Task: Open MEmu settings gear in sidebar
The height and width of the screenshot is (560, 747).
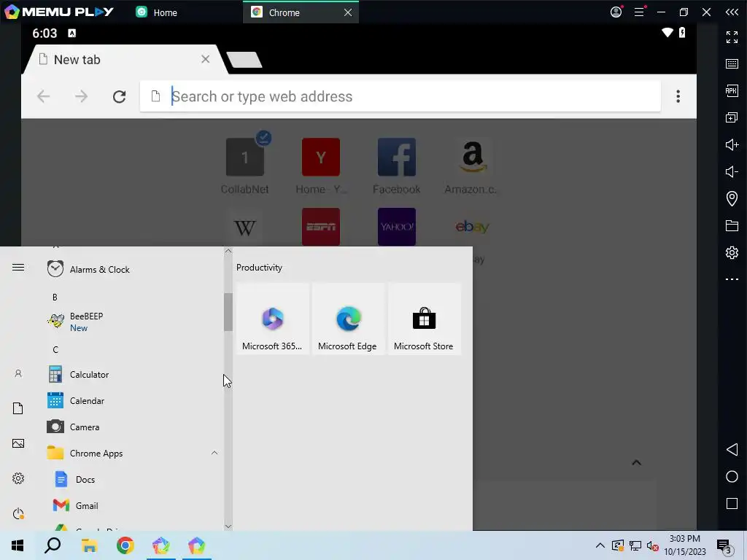Action: 732,252
